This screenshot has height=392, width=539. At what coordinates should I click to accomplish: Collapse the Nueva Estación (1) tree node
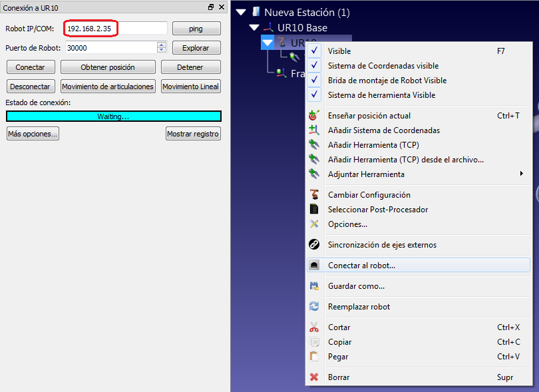coord(242,13)
